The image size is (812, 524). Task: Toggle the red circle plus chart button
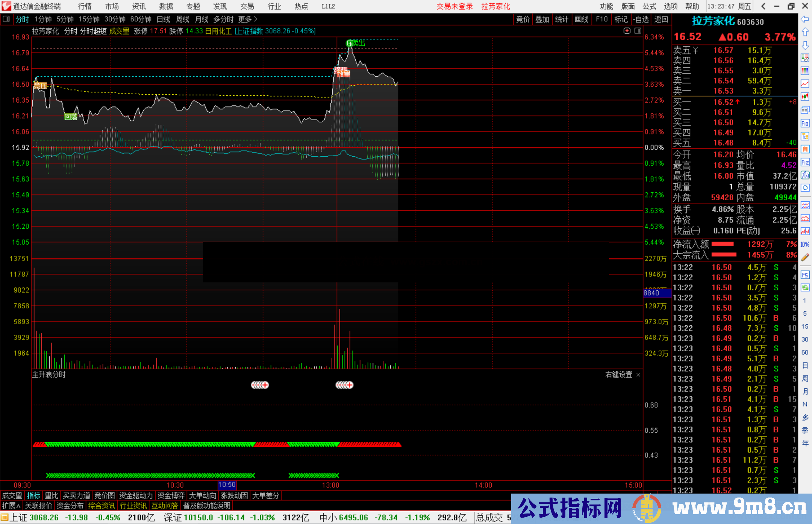[x=627, y=31]
